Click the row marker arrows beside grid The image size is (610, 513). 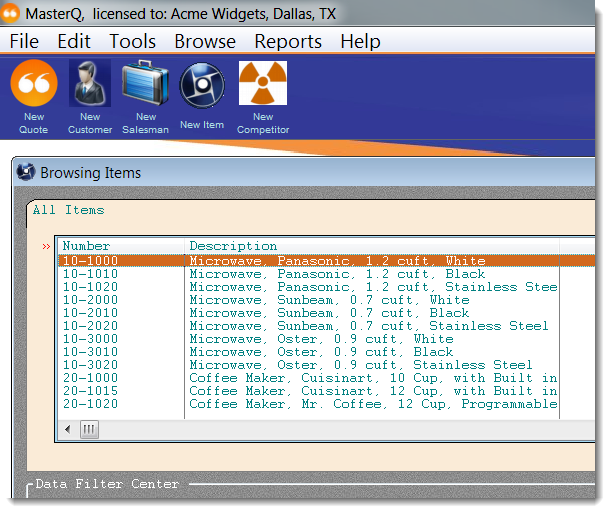point(45,246)
